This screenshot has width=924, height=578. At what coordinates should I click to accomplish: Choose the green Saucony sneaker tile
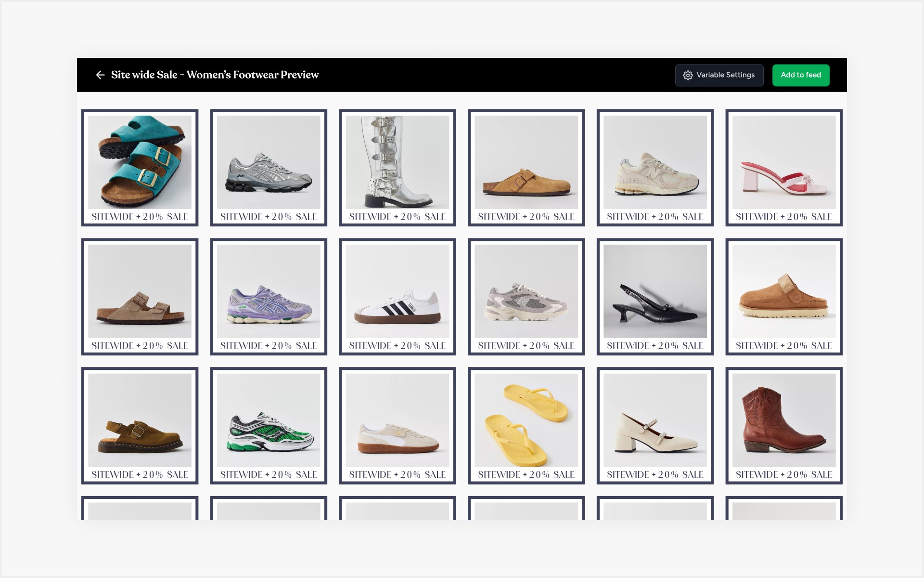(269, 420)
